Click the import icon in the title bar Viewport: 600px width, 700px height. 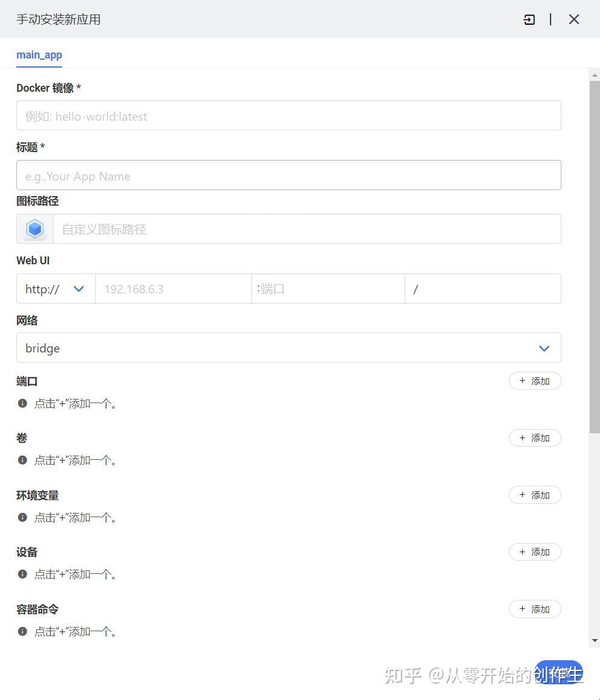pyautogui.click(x=529, y=20)
